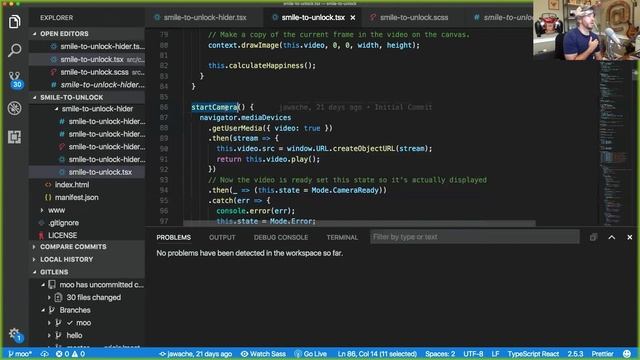Screen dimensions: 640x360
Task: Click the editor horizontal scrollbar
Action: click(x=359, y=223)
